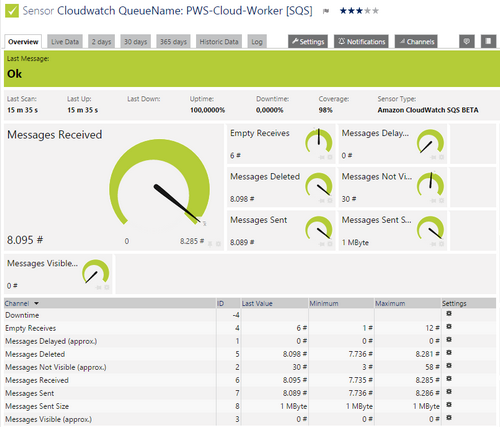
Task: Click the Uptime value 100,0000%
Action: (x=207, y=110)
